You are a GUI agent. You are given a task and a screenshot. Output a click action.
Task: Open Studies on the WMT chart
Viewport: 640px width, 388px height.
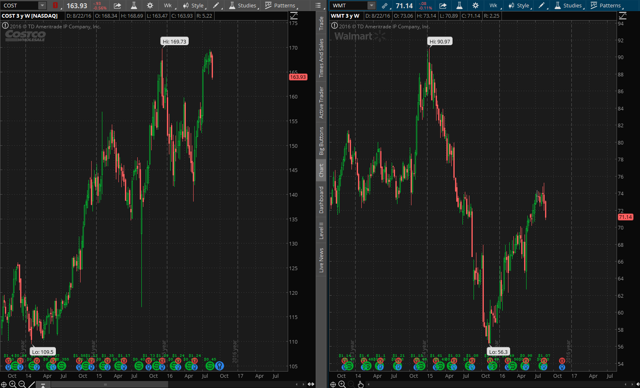[568, 5]
